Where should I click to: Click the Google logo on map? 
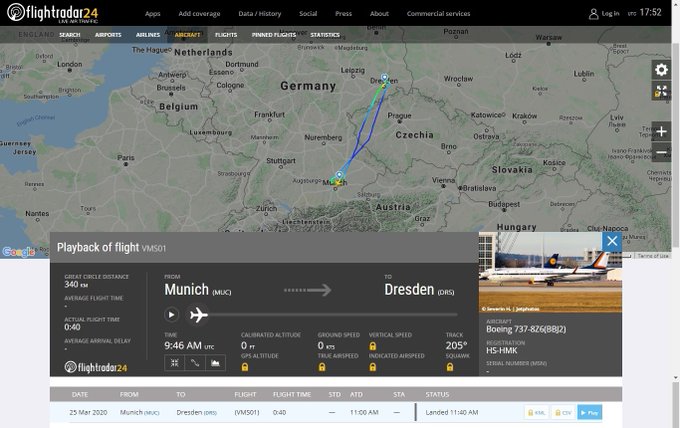pos(18,252)
